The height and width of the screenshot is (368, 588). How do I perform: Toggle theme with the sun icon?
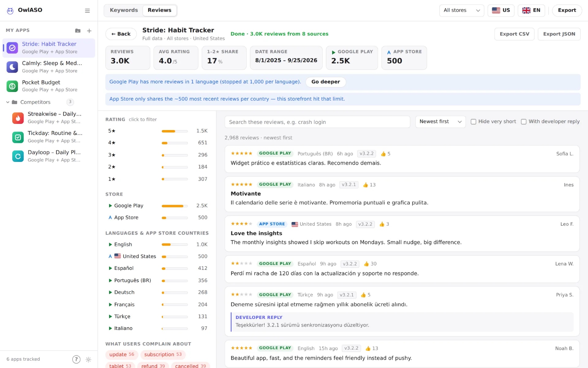click(89, 359)
